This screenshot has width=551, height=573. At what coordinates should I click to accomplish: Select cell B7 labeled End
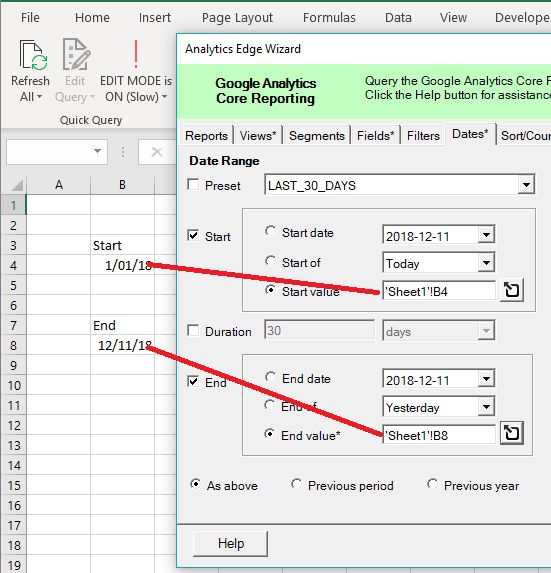click(122, 325)
